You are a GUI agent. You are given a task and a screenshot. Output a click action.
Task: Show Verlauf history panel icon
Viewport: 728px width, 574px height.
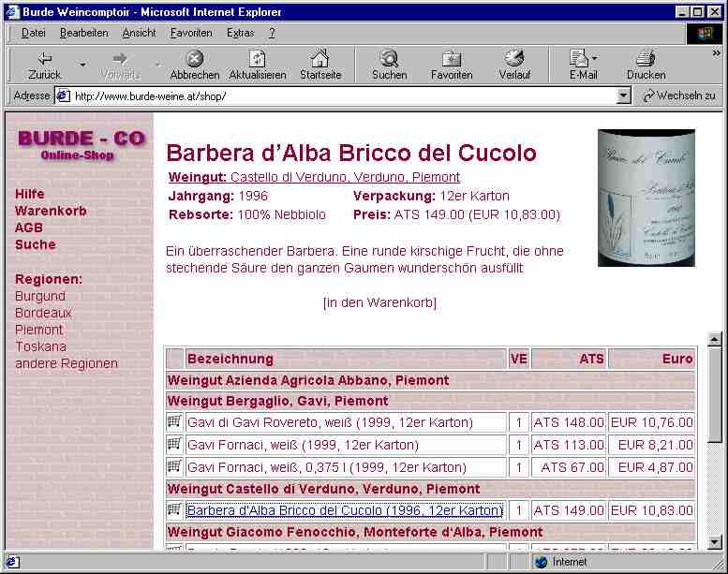pyautogui.click(x=514, y=59)
